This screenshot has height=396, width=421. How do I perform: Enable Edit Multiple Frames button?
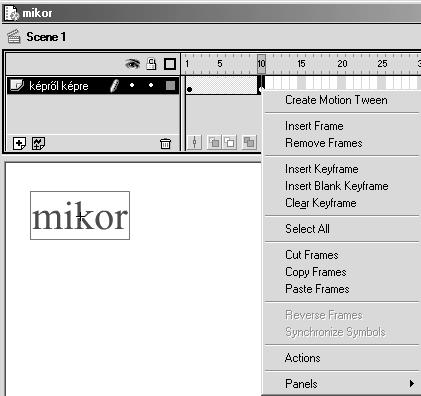tap(249, 143)
